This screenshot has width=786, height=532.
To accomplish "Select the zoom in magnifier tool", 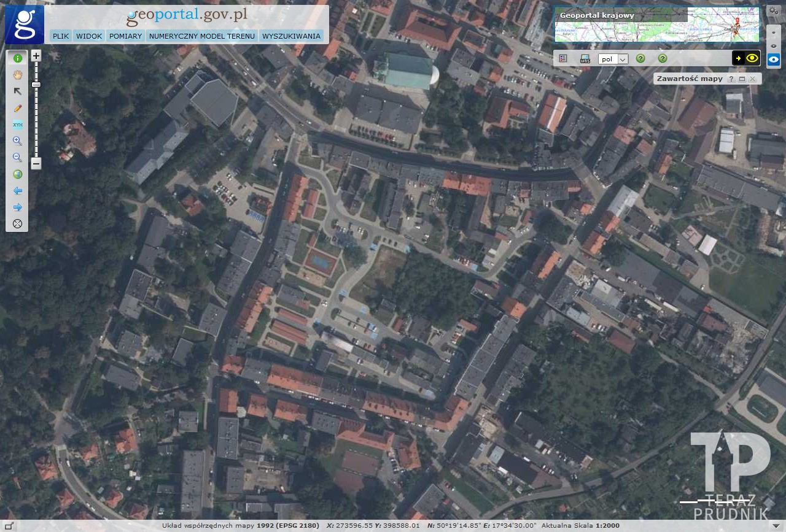I will pyautogui.click(x=17, y=141).
